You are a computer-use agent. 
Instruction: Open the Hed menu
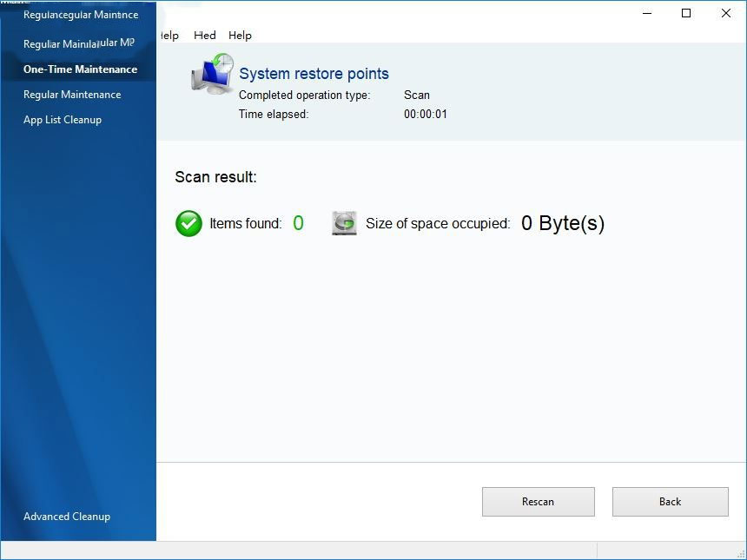(205, 36)
